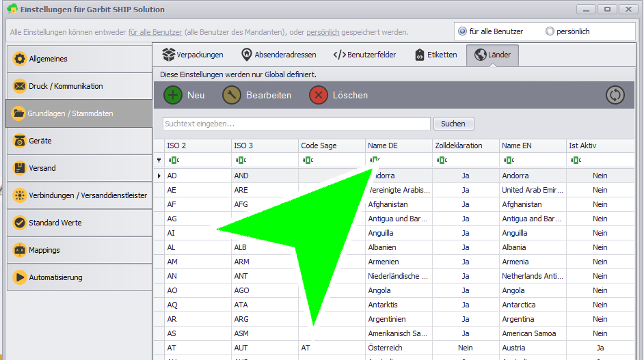This screenshot has width=644, height=360.
Task: Open the Automatisierung section
Action: point(80,277)
